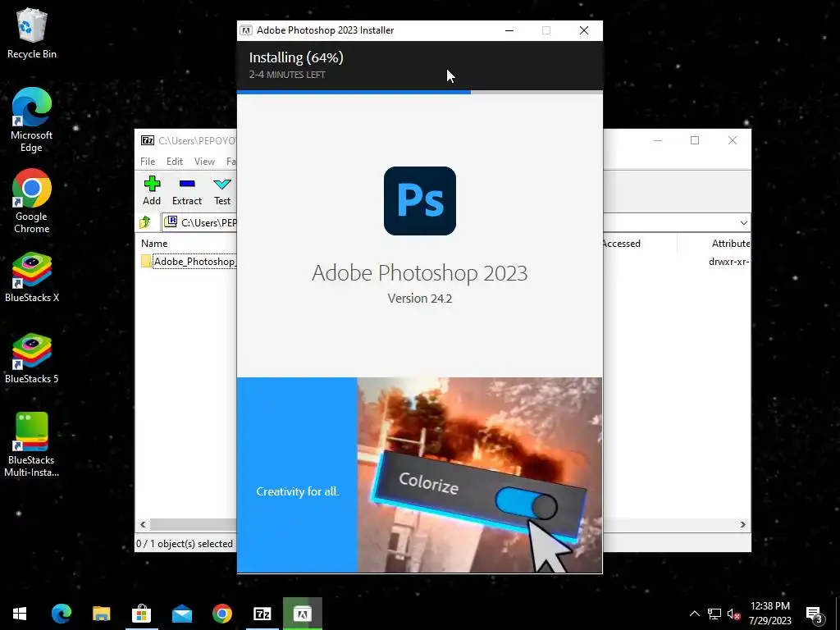Click the Extract button in 7-Zip toolbar
Screen dimensions: 840x630
tap(187, 190)
